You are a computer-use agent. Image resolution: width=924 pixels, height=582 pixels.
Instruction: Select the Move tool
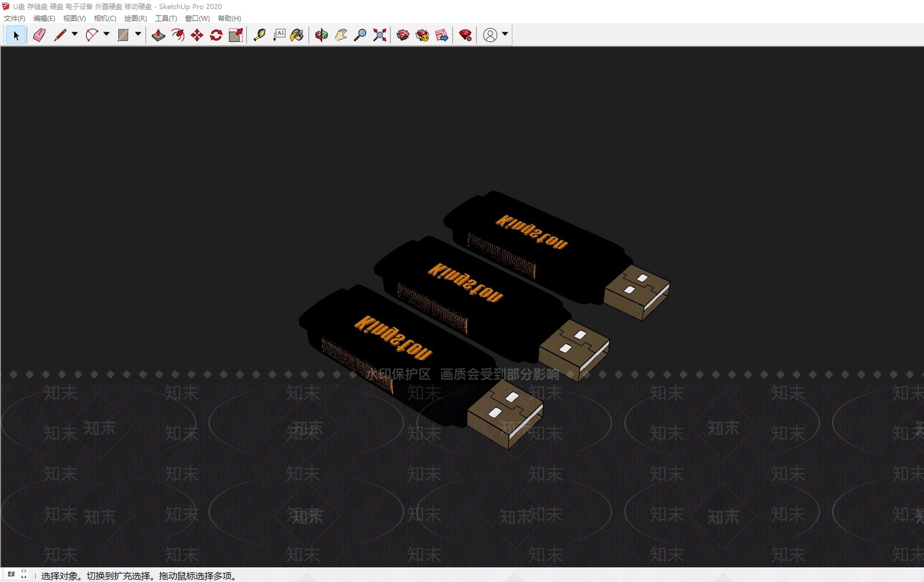click(197, 35)
